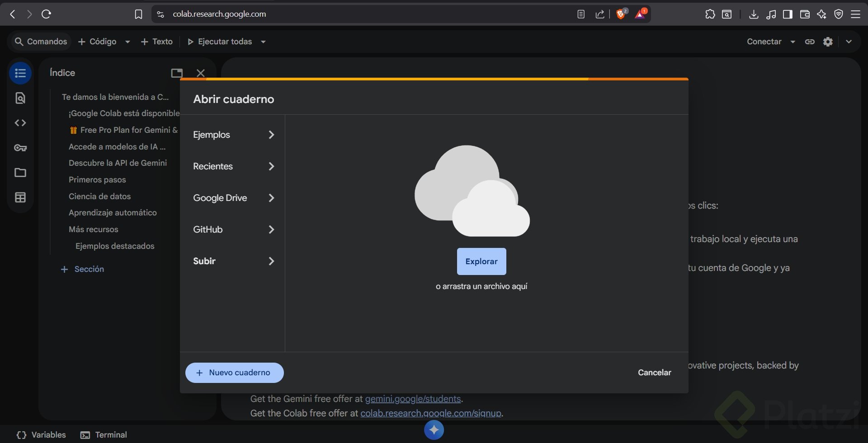Open the browser extensions puzzle icon
Screen dimensions: 868x443
pyautogui.click(x=710, y=14)
